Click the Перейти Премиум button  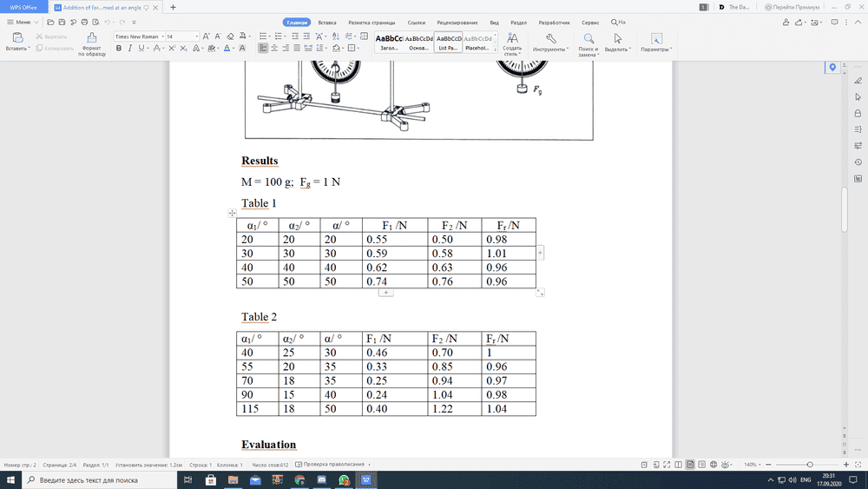[792, 7]
